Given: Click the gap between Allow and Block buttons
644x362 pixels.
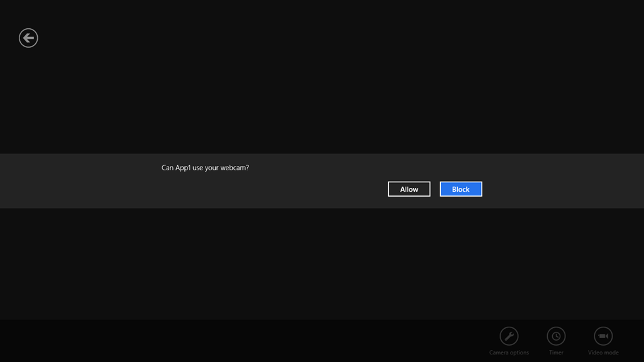Looking at the screenshot, I should click(x=435, y=189).
